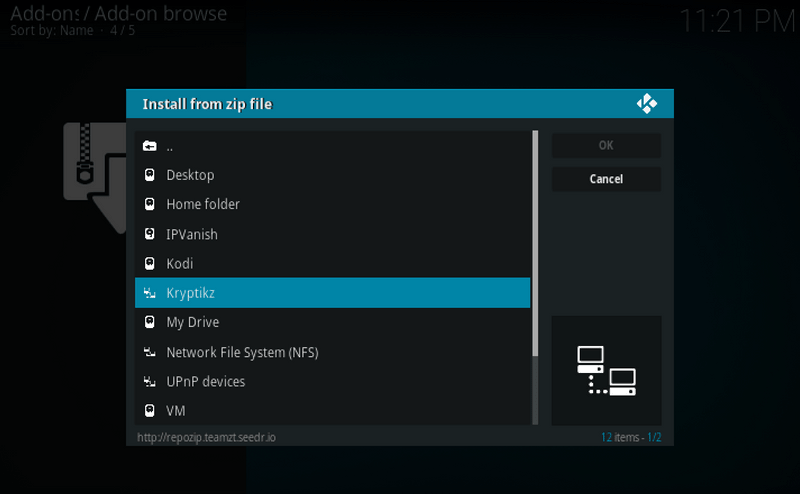Confirm with the OK button

(x=606, y=145)
